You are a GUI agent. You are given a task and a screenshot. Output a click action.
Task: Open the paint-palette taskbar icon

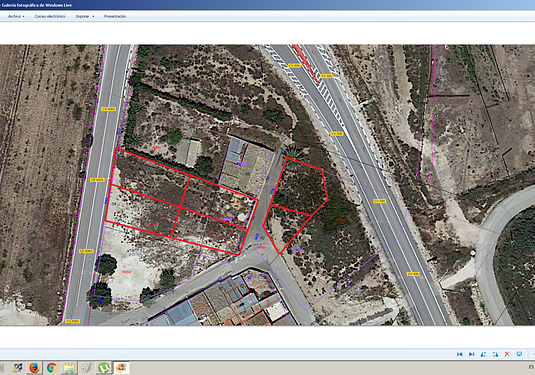pyautogui.click(x=87, y=368)
